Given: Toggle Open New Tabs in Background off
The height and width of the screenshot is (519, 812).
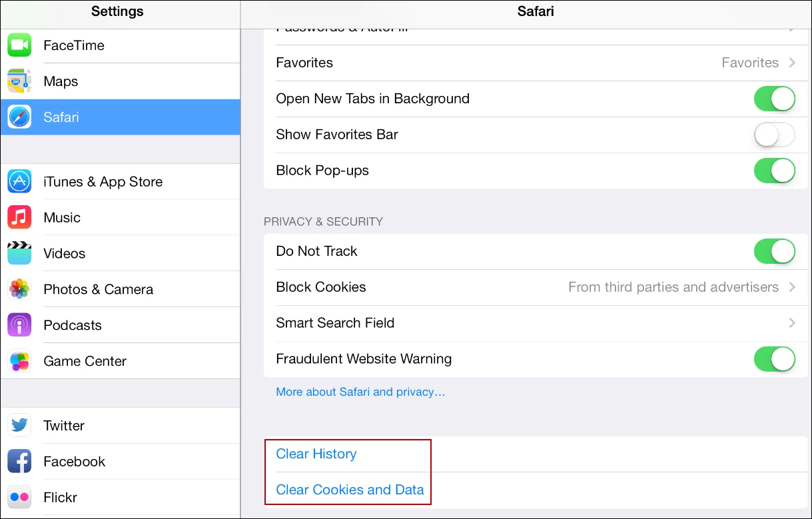Looking at the screenshot, I should tap(774, 99).
